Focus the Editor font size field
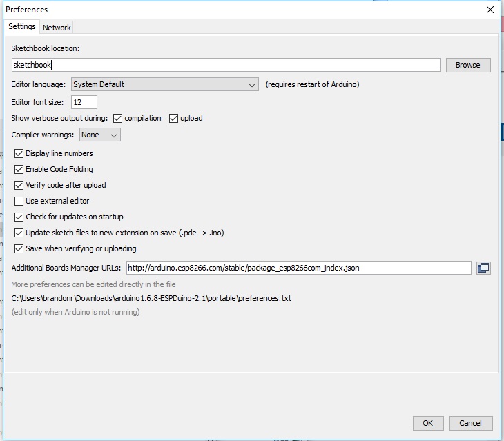The width and height of the screenshot is (504, 441). [x=84, y=102]
